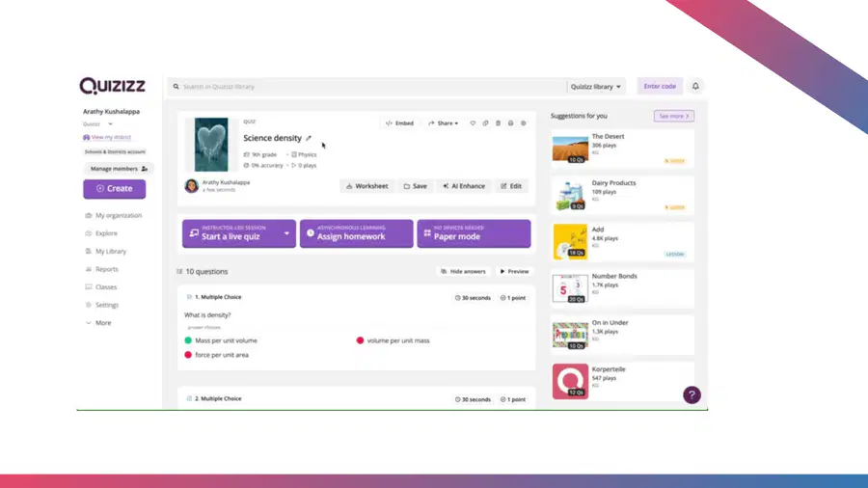Click Preview button
The height and width of the screenshot is (488, 868).
[x=514, y=272]
